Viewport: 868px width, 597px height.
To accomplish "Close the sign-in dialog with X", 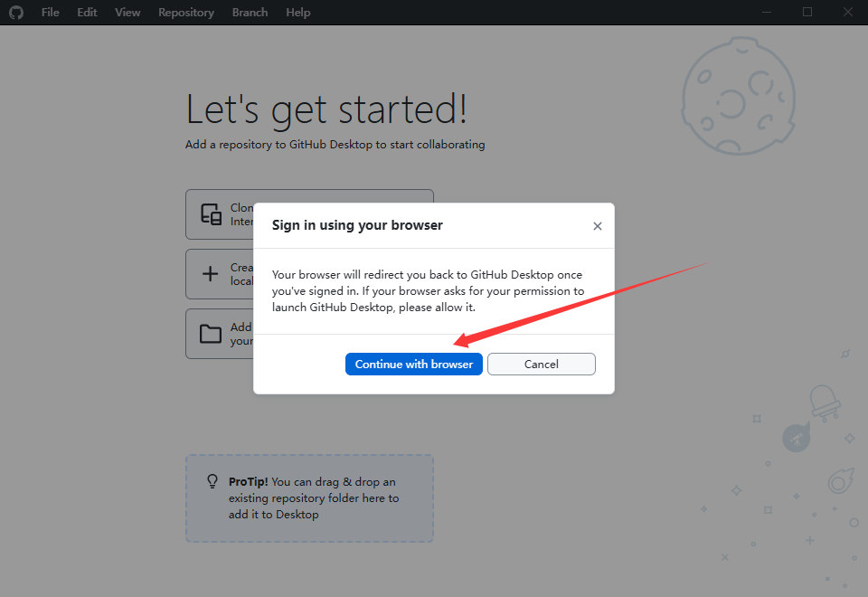I will (597, 226).
